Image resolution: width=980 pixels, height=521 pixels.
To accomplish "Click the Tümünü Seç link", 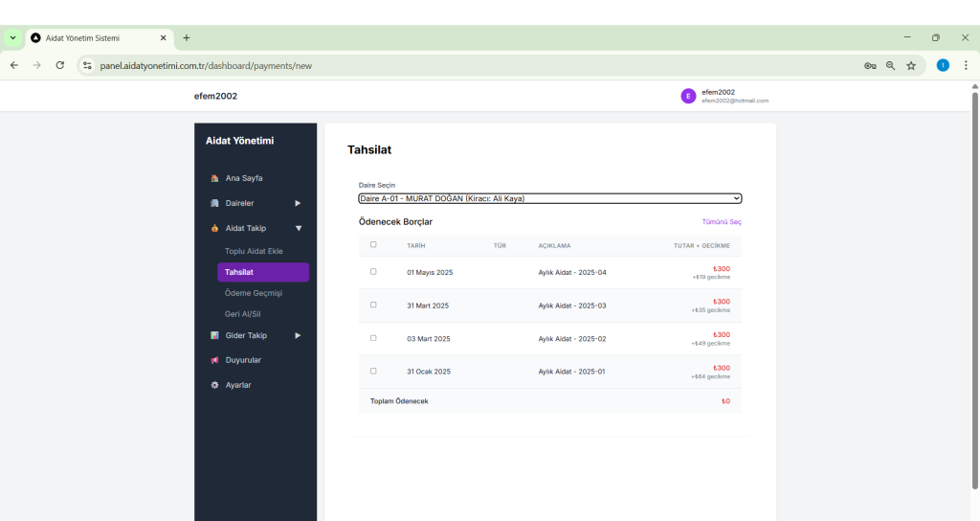I will (722, 222).
